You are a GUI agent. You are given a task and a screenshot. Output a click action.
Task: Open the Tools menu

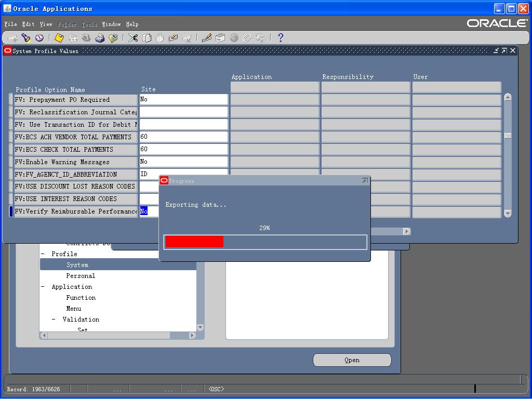pyautogui.click(x=89, y=24)
